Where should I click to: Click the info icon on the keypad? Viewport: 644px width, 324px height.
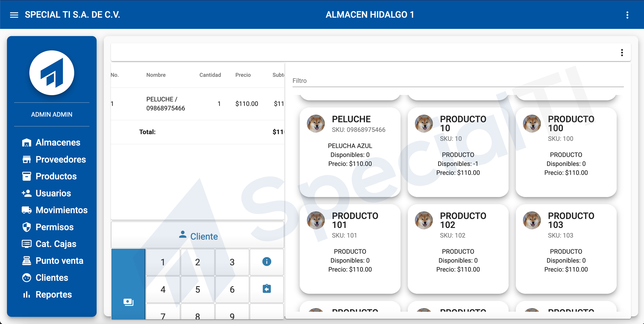tap(267, 262)
